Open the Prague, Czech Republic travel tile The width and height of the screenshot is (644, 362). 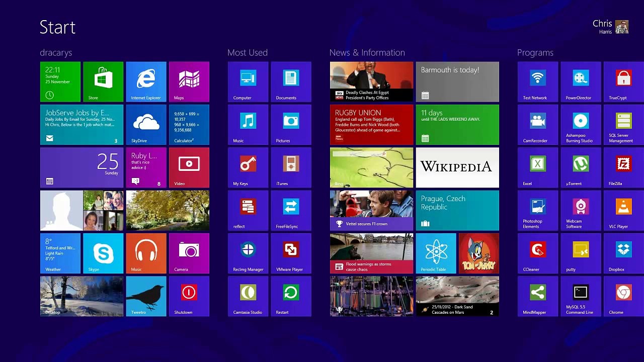tap(457, 211)
